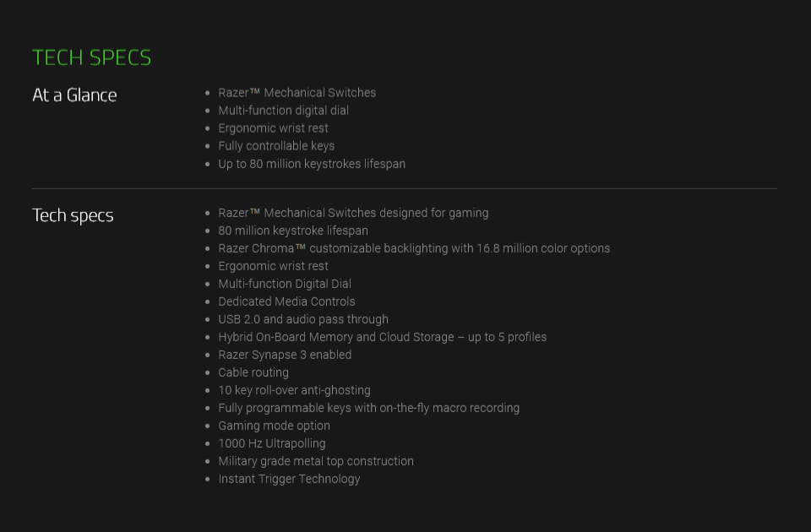
Task: Select 'Razer™ Mechanical Switches designed for gaming'
Action: 353,213
